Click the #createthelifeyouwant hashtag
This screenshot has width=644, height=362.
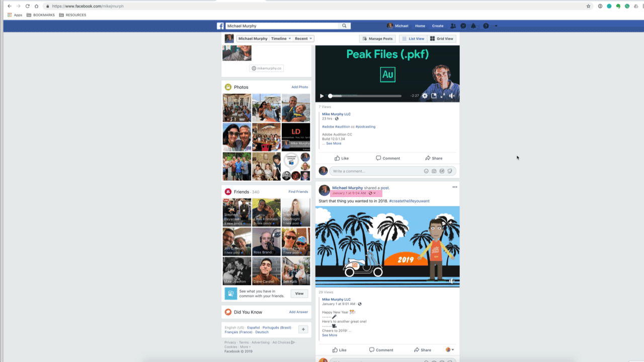point(409,201)
